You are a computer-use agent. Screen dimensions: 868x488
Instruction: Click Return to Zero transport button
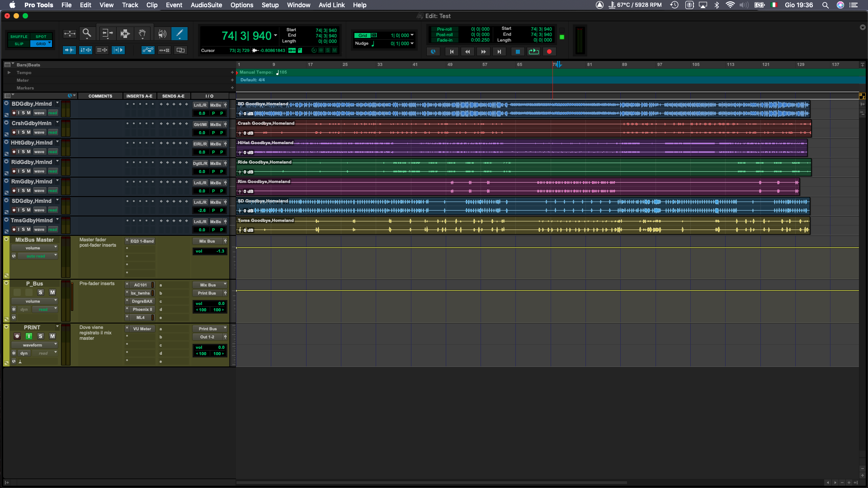(x=451, y=52)
